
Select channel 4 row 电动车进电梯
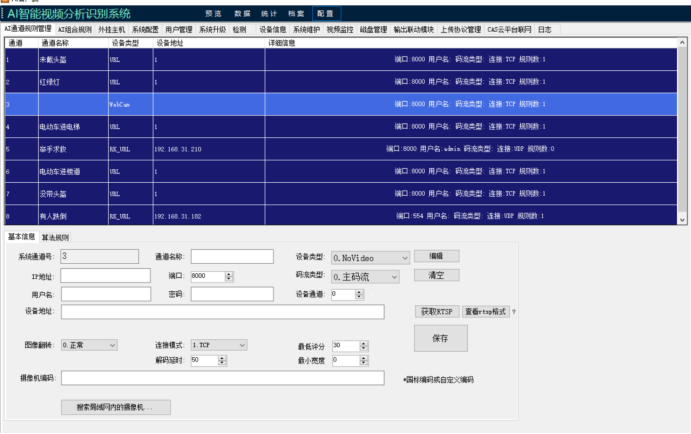341,127
